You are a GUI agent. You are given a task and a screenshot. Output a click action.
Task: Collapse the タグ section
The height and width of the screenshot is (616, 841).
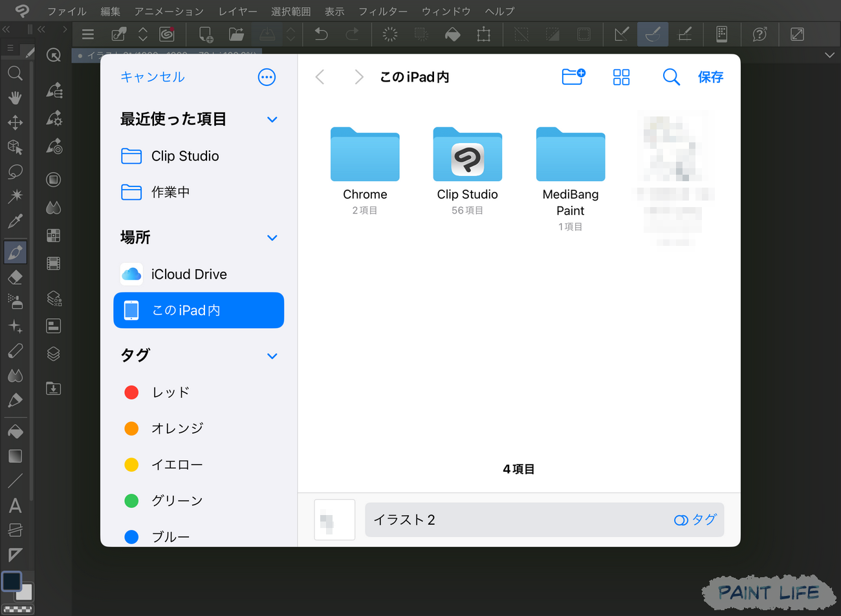pos(272,356)
